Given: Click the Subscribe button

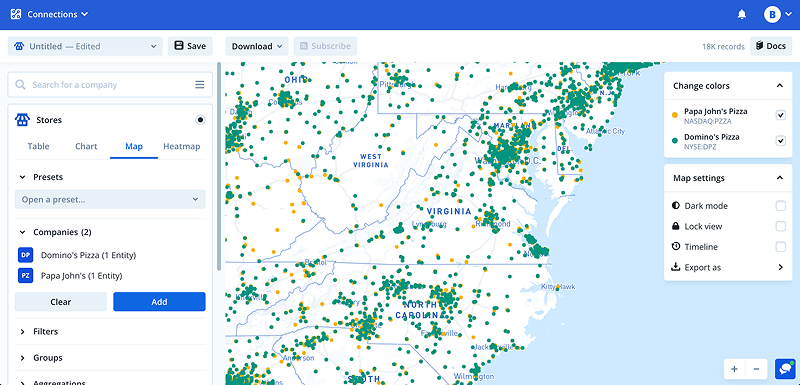Looking at the screenshot, I should click(x=325, y=46).
